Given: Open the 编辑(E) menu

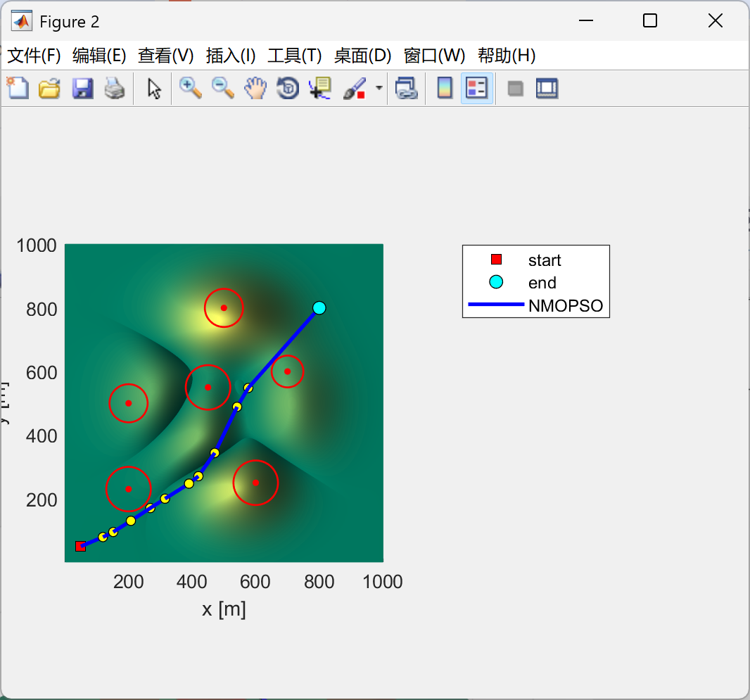Looking at the screenshot, I should click(99, 56).
